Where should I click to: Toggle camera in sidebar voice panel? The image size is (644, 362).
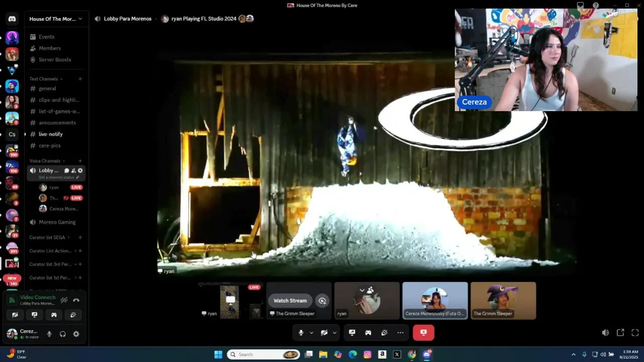point(15,315)
